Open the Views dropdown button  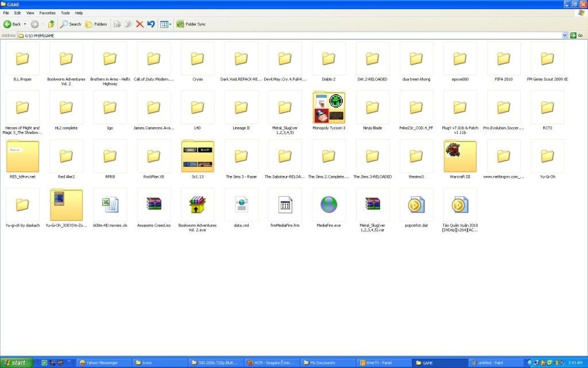(x=166, y=24)
